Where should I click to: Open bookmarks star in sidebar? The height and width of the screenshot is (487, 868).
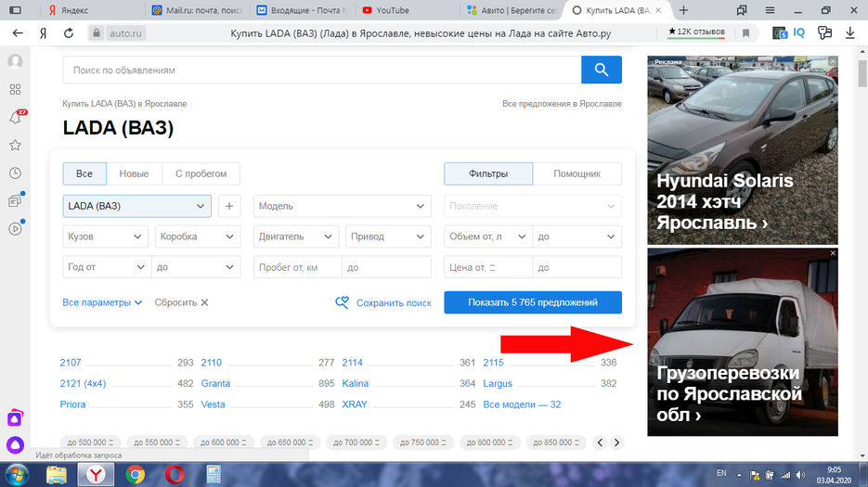[x=15, y=146]
